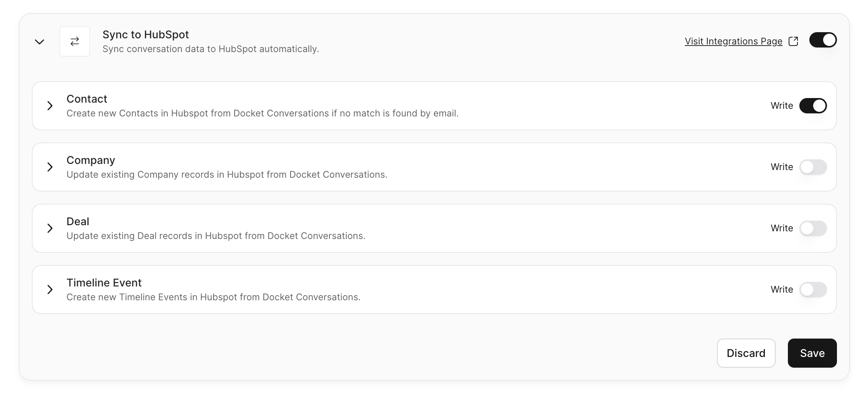Expand the Company row chevron
This screenshot has width=868, height=396.
coord(50,167)
